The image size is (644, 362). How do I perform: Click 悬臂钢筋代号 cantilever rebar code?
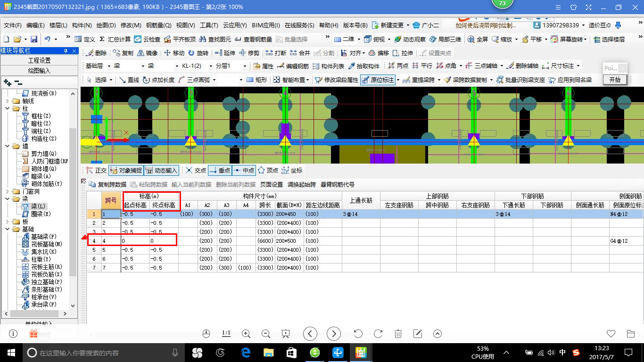[x=338, y=184]
